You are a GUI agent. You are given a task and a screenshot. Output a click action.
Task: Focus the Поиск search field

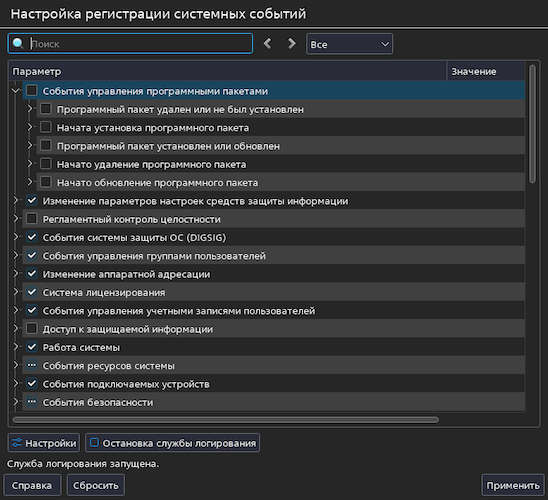[x=140, y=44]
